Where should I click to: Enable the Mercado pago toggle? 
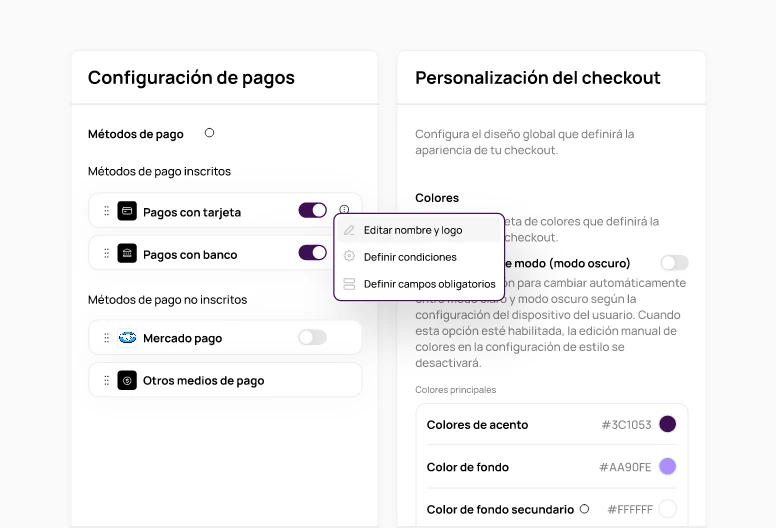point(312,337)
